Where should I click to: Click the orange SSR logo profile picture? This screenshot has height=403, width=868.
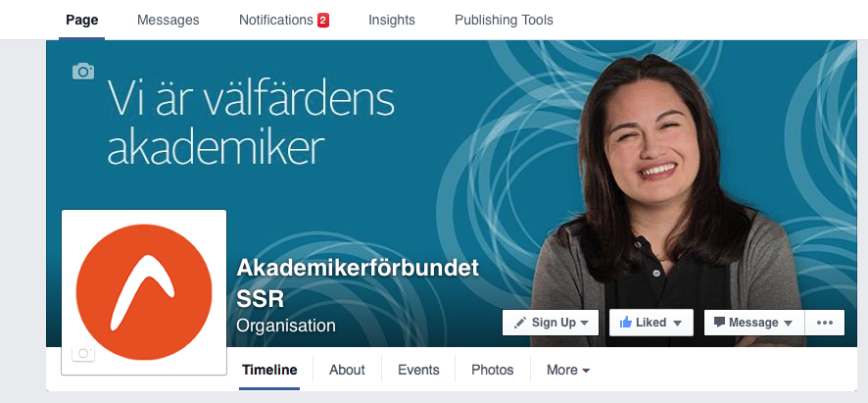point(144,292)
